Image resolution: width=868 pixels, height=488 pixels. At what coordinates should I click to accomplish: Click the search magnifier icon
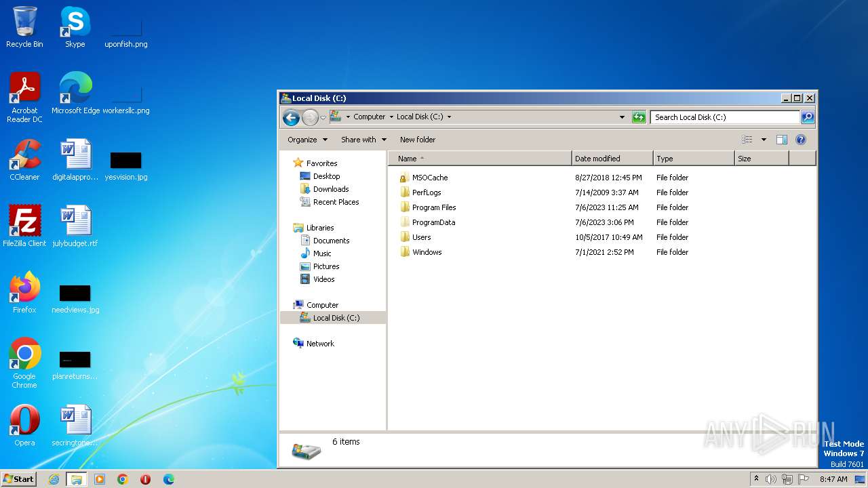808,117
